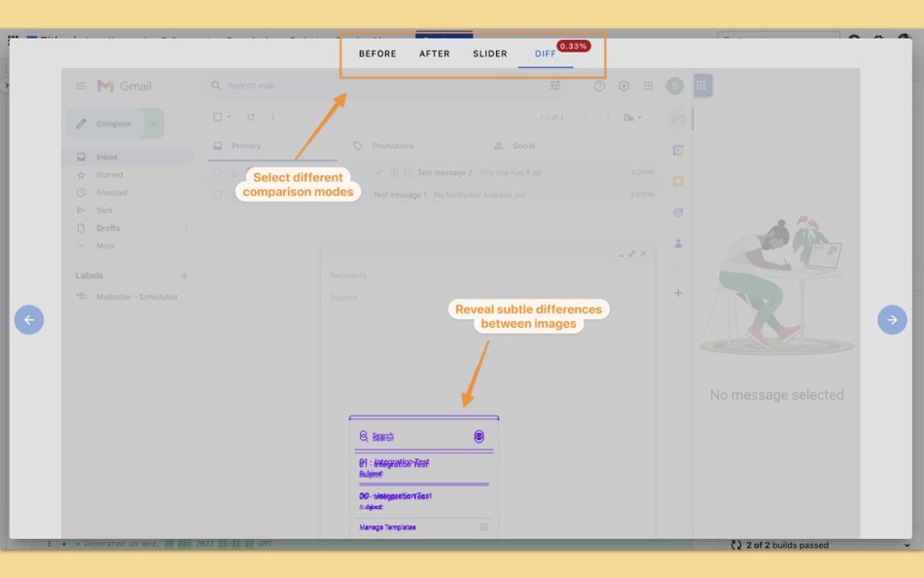Go to previous image with left arrow
The width and height of the screenshot is (924, 578).
(29, 320)
